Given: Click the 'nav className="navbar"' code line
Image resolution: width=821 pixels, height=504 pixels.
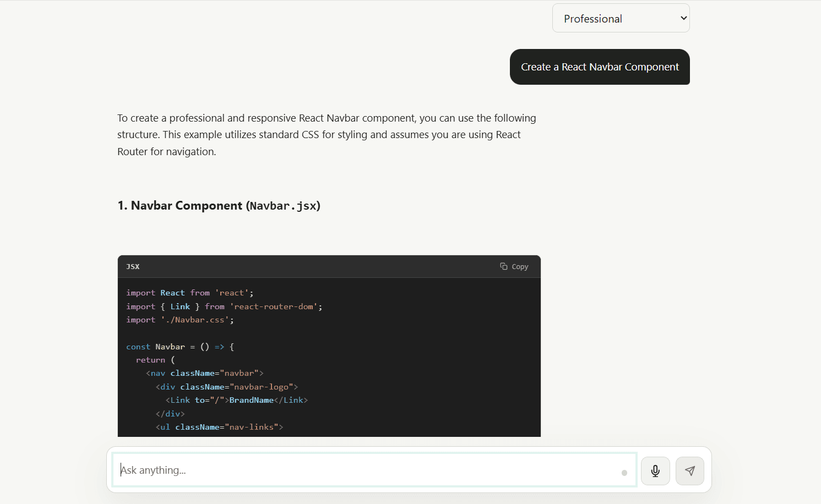Looking at the screenshot, I should tap(205, 373).
